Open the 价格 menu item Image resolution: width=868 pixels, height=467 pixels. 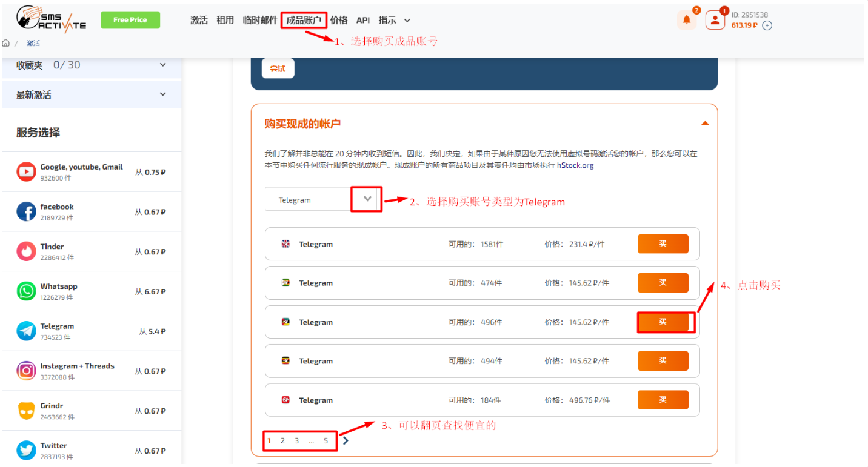point(339,20)
